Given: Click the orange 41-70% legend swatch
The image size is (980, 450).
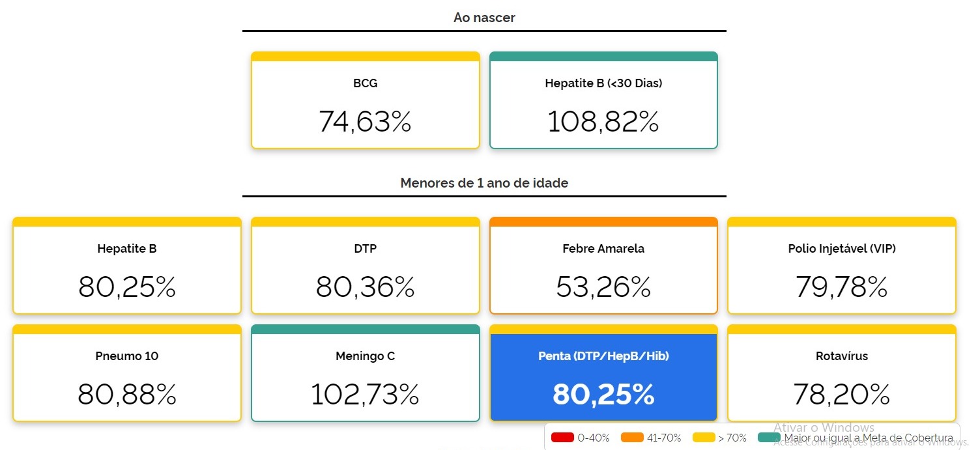Looking at the screenshot, I should tap(633, 438).
